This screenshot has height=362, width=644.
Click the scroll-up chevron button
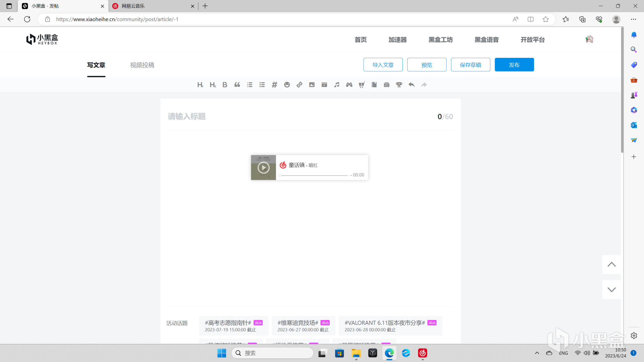click(611, 265)
